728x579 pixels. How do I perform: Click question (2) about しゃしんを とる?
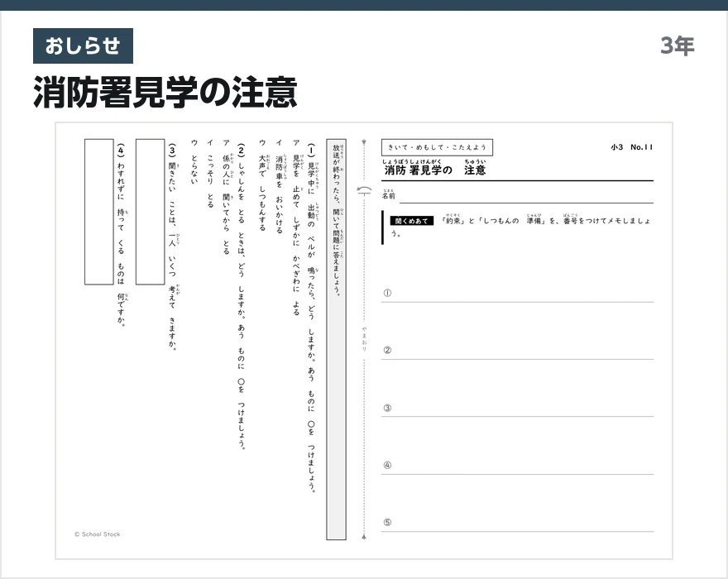point(242,297)
